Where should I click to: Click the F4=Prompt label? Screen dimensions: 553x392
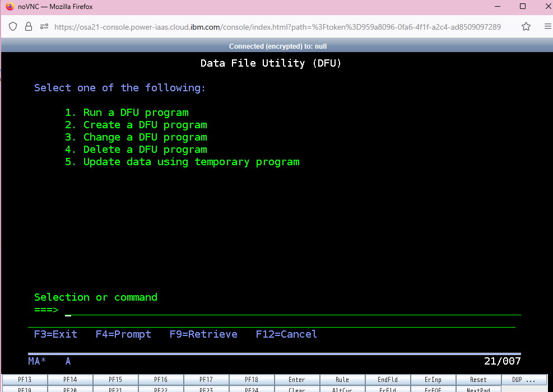tap(123, 334)
